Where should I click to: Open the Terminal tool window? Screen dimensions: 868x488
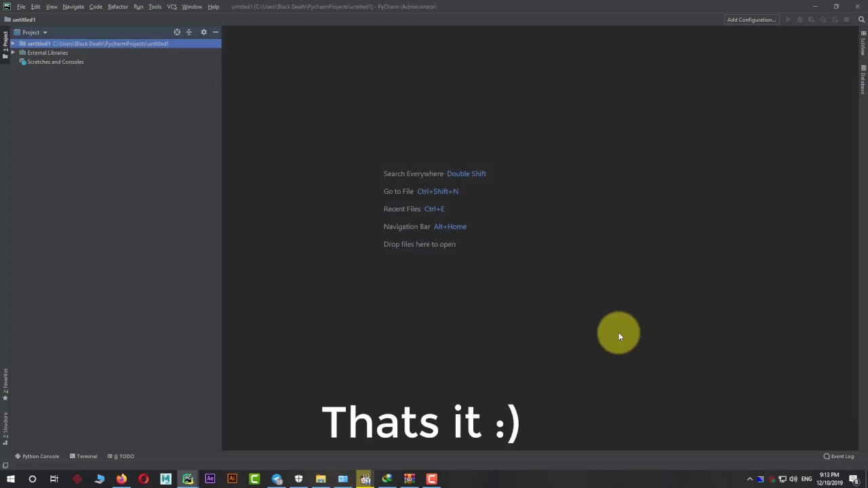click(x=83, y=456)
